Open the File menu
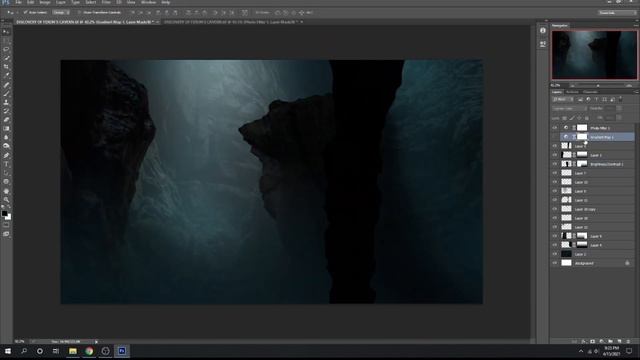 [18, 2]
